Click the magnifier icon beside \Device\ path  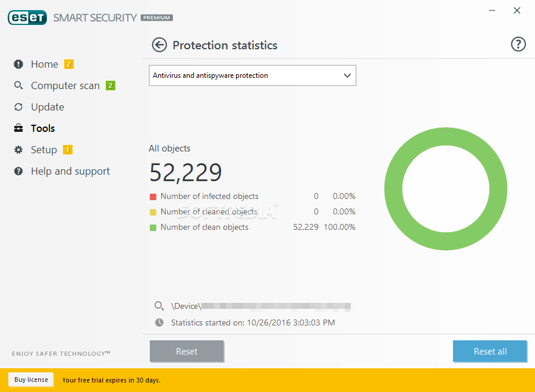[159, 306]
